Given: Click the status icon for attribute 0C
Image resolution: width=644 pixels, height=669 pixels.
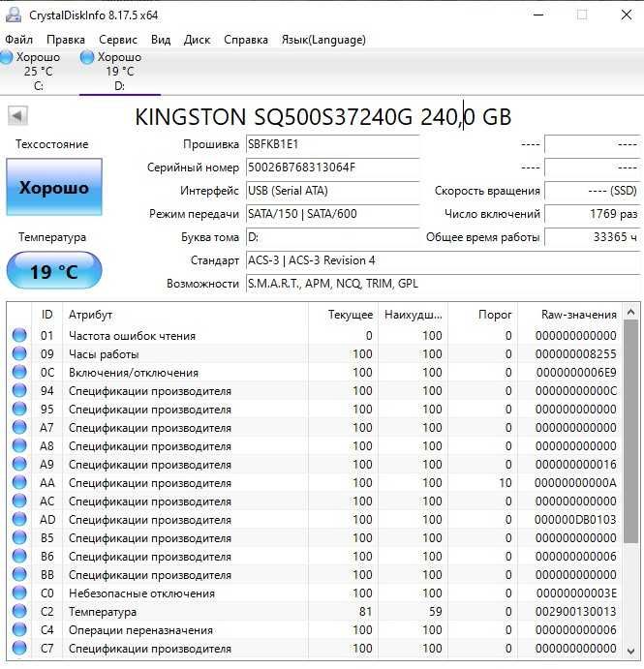Looking at the screenshot, I should tap(19, 372).
